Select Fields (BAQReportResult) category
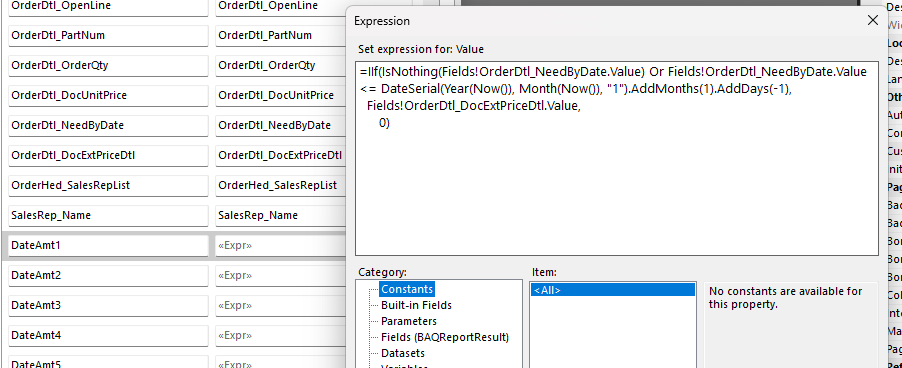The height and width of the screenshot is (368, 902). (x=445, y=337)
